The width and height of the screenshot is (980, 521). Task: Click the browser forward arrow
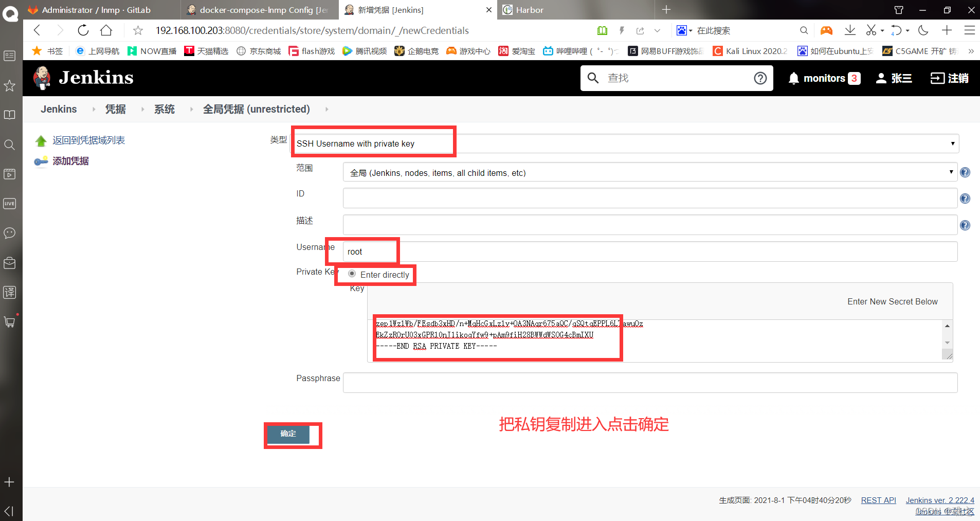60,30
